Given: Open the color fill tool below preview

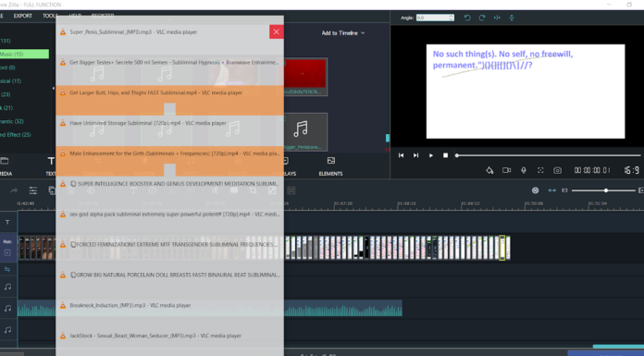Looking at the screenshot, I should tap(489, 170).
